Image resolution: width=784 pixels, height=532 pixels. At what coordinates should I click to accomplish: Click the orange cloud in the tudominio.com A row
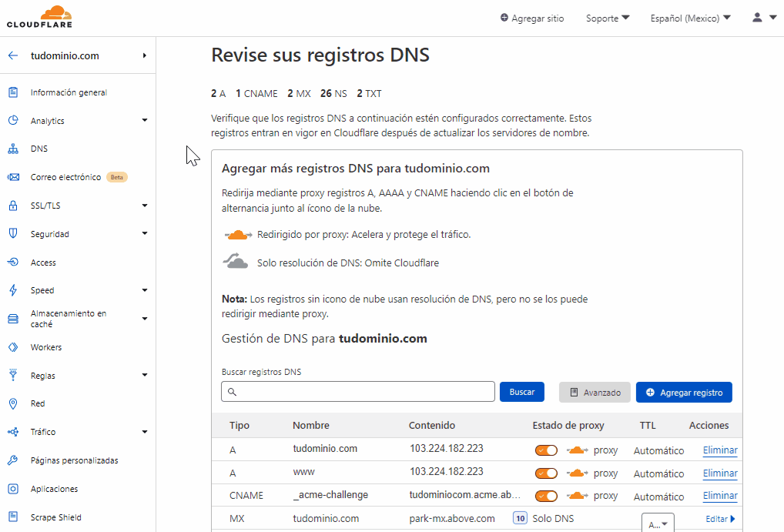pyautogui.click(x=577, y=450)
